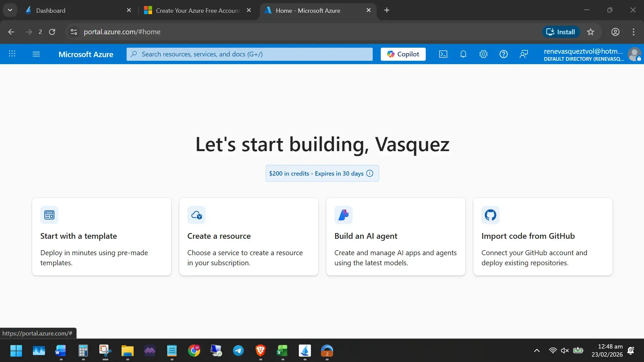Go back to the previous page
Viewport: 644px width, 362px height.
pyautogui.click(x=11, y=32)
